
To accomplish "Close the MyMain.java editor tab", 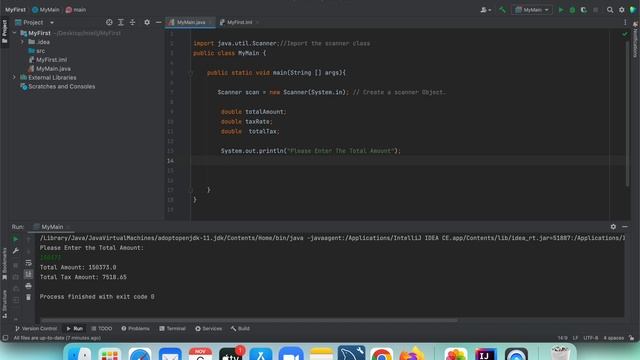I will 210,22.
